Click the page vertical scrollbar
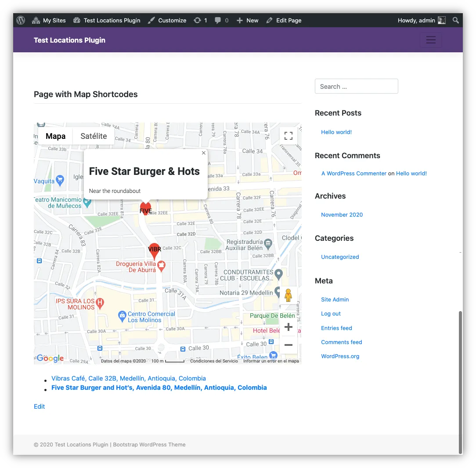The width and height of the screenshot is (476, 468). (x=461, y=382)
